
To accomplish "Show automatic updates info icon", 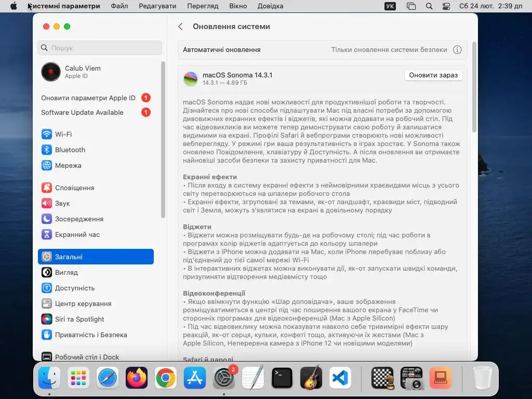I will [x=457, y=50].
